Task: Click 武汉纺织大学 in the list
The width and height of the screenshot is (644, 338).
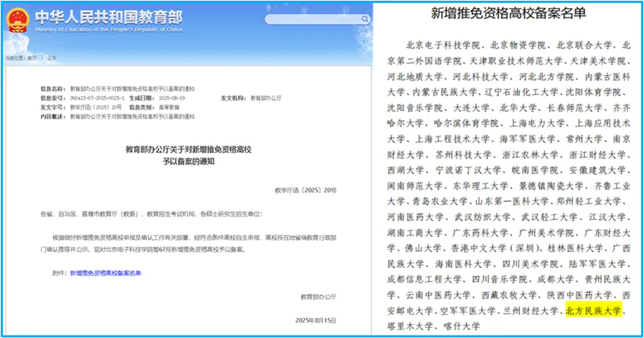Action: pyautogui.click(x=483, y=216)
